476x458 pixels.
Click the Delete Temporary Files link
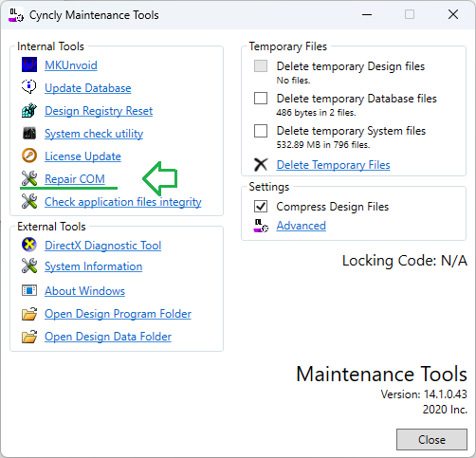[x=333, y=165]
